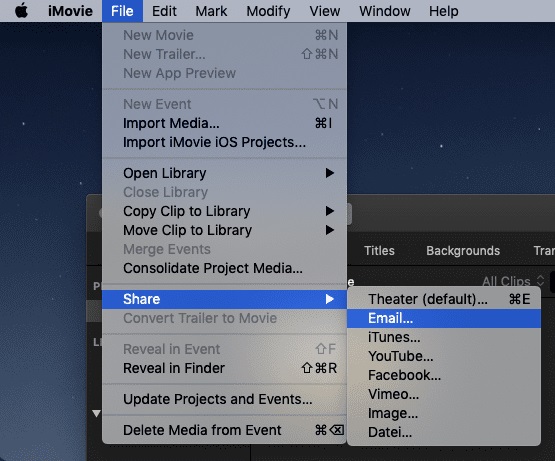Open the Help menu
555x461 pixels.
(444, 11)
